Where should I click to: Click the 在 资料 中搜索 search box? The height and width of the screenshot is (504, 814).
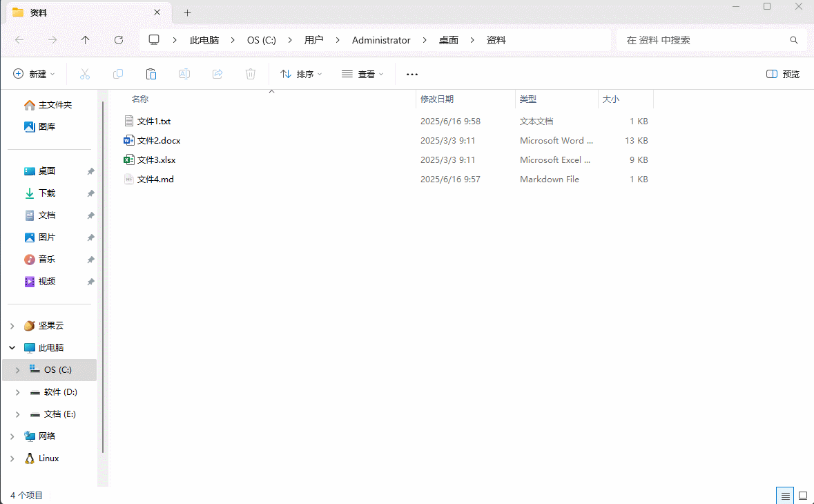pos(704,40)
